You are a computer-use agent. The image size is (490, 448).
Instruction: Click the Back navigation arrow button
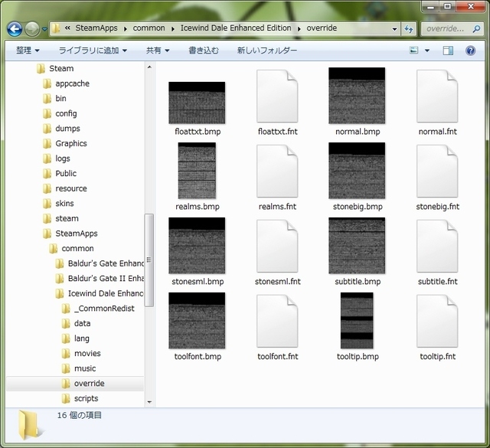coord(15,28)
